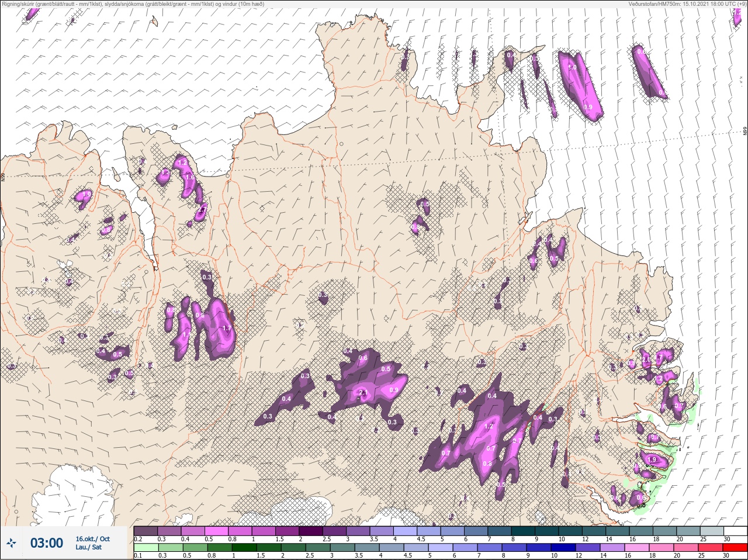The width and height of the screenshot is (748, 560).
Task: Click the white 30 swatch in upper legend row
Action: pyautogui.click(x=735, y=531)
